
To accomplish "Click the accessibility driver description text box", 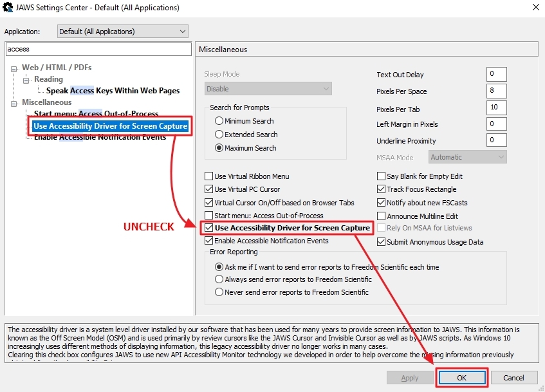I will (272, 342).
